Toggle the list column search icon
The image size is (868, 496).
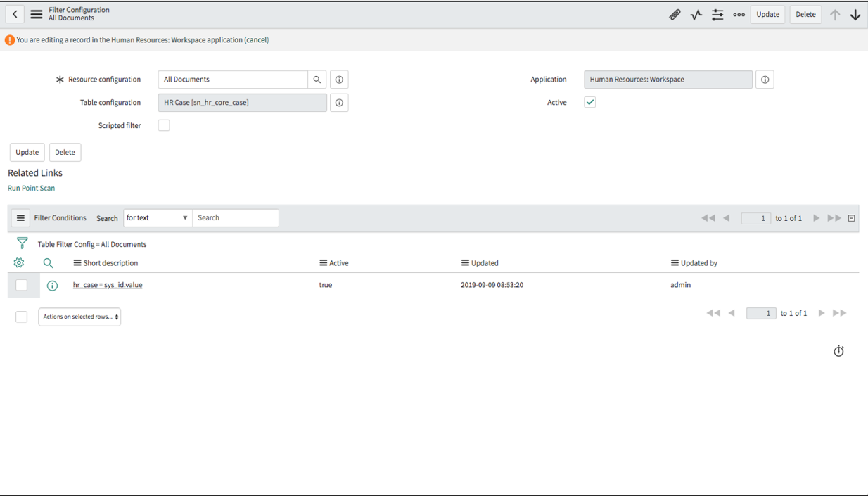pyautogui.click(x=48, y=262)
